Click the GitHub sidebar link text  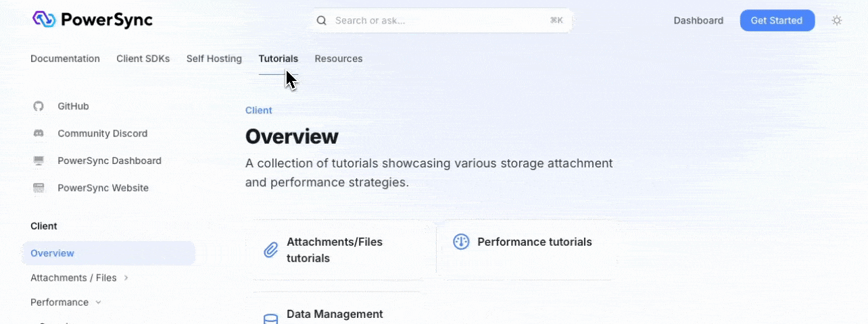tap(73, 106)
